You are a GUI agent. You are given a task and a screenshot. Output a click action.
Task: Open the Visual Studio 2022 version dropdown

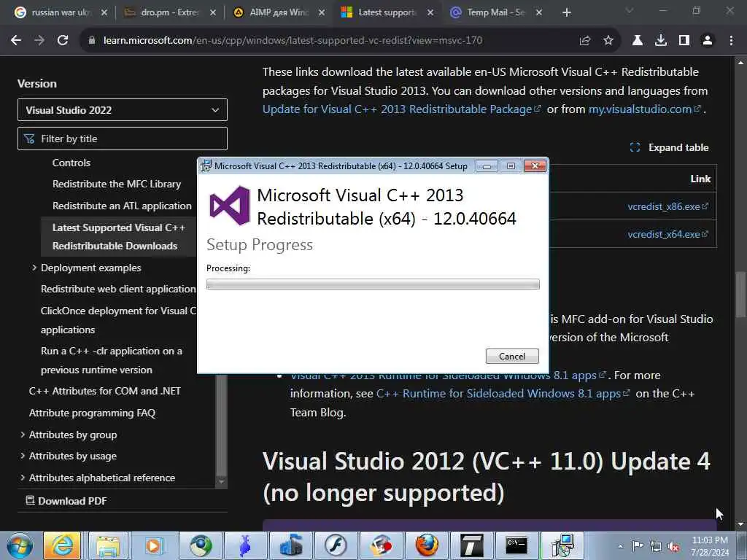pyautogui.click(x=123, y=110)
